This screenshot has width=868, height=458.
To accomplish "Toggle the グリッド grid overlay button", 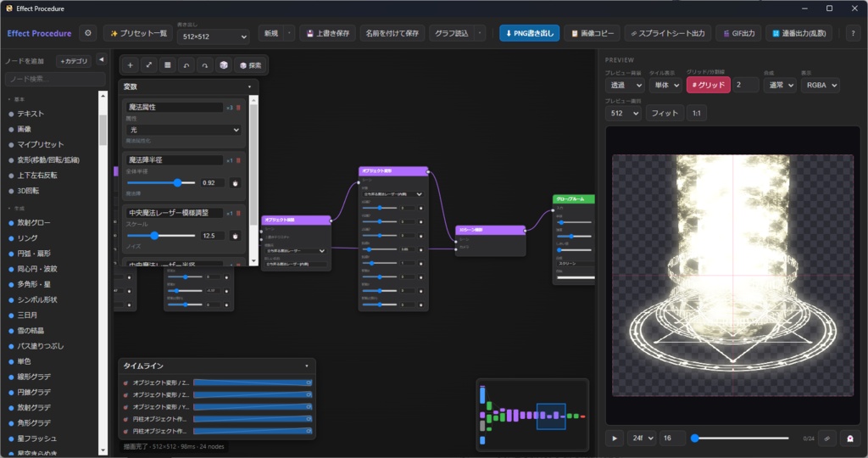I will pyautogui.click(x=708, y=85).
